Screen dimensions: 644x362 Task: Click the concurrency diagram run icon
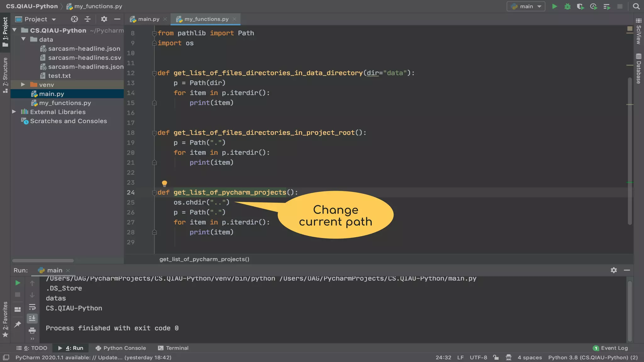[607, 6]
